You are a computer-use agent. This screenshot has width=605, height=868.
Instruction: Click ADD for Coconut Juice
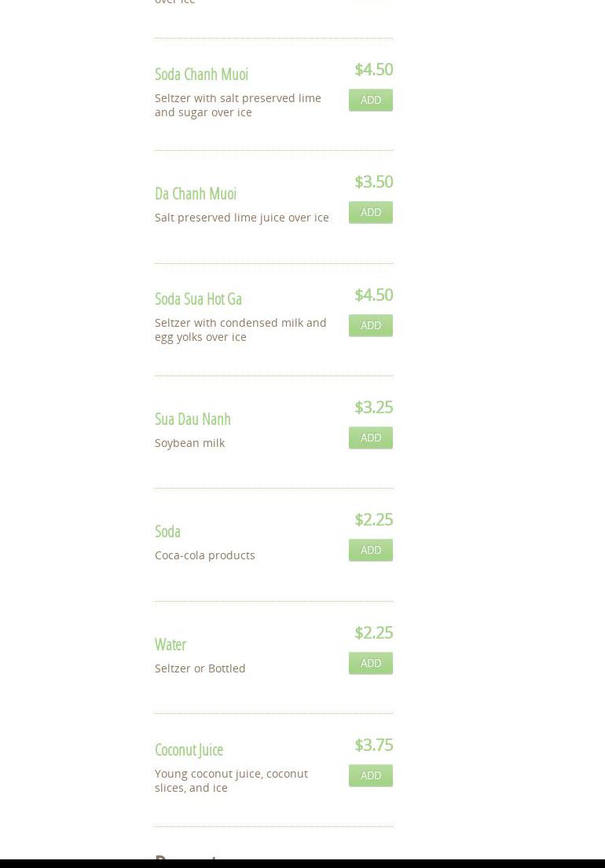click(370, 775)
